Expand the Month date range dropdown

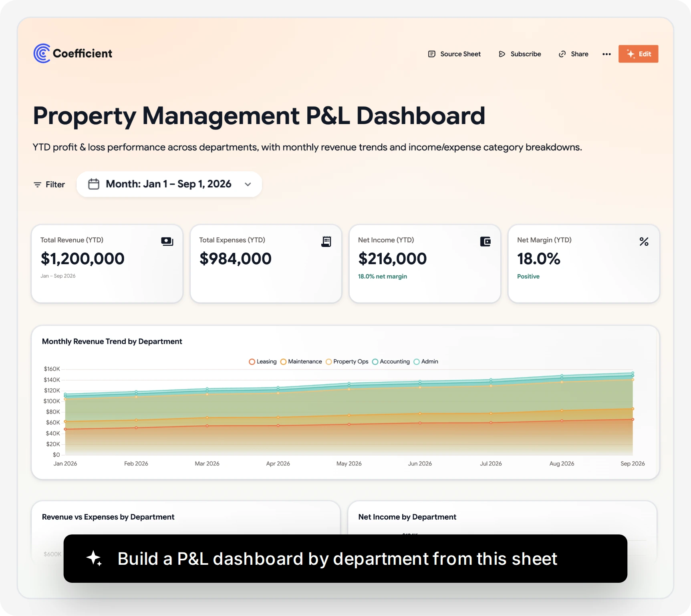169,184
